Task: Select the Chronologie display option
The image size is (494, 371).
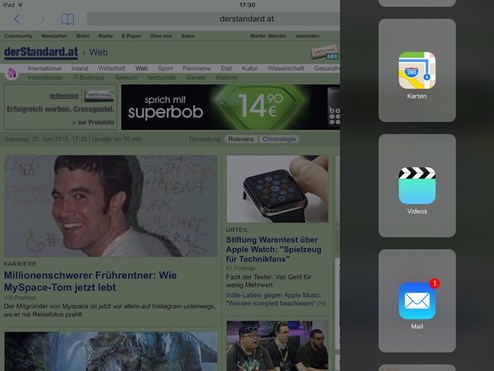Action: pyautogui.click(x=279, y=139)
